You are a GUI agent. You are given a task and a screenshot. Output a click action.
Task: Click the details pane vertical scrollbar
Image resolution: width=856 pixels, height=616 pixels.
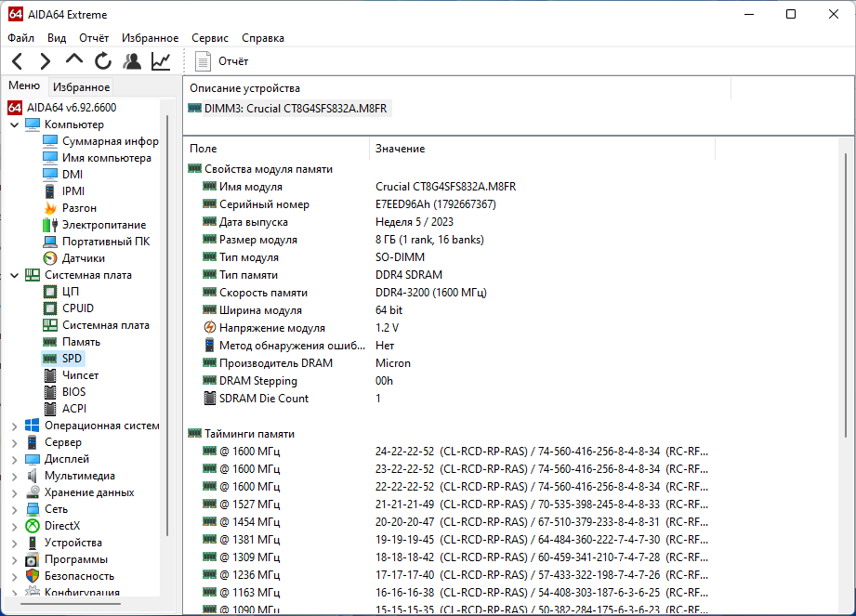[x=846, y=295]
